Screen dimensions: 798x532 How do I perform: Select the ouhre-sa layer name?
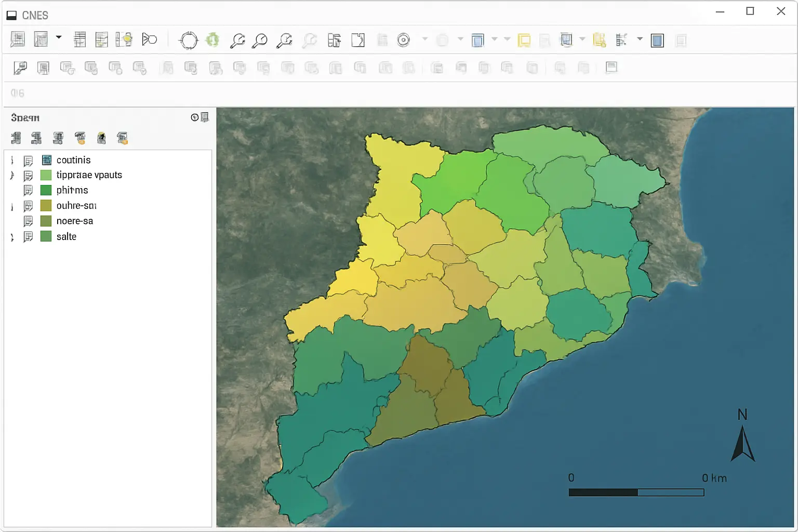point(76,206)
